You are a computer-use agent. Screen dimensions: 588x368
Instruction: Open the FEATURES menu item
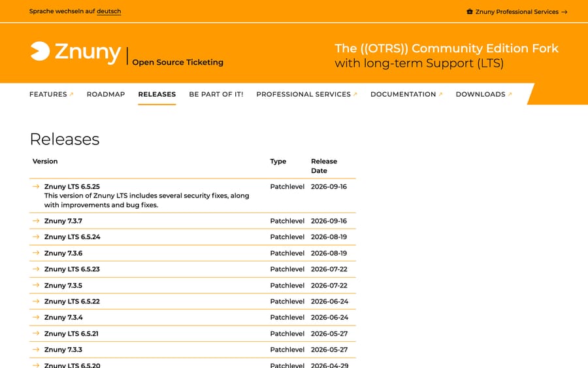tap(48, 94)
